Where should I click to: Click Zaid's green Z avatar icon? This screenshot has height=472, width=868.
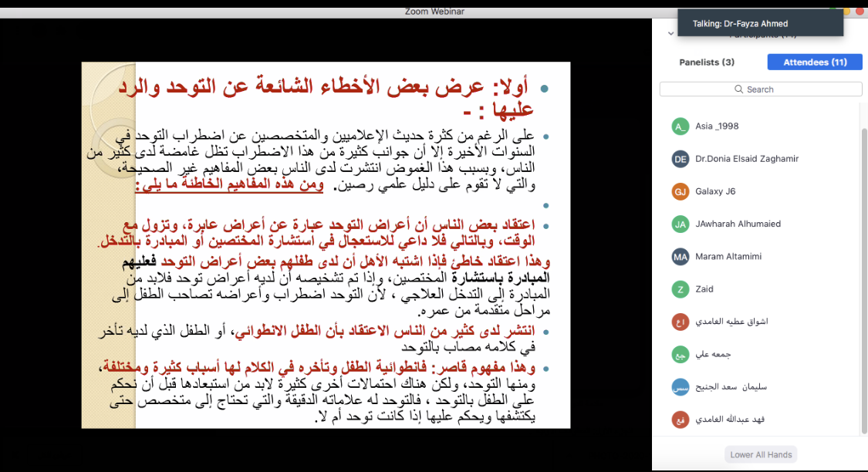coord(680,289)
